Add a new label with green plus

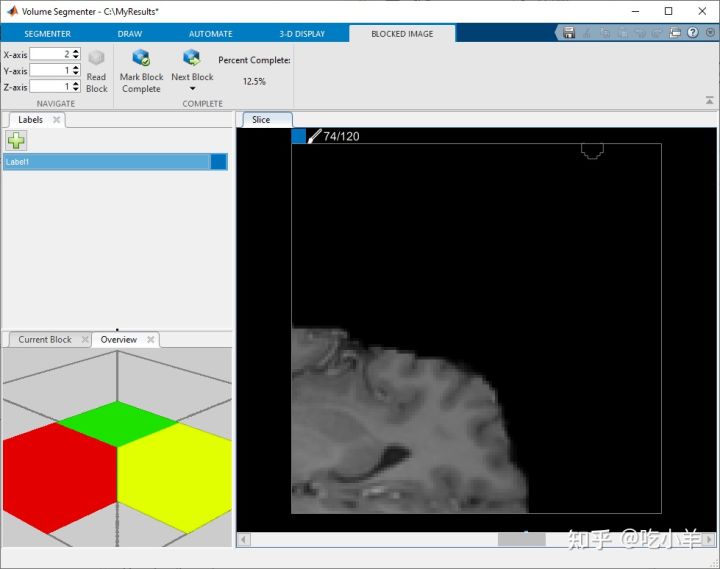click(16, 141)
